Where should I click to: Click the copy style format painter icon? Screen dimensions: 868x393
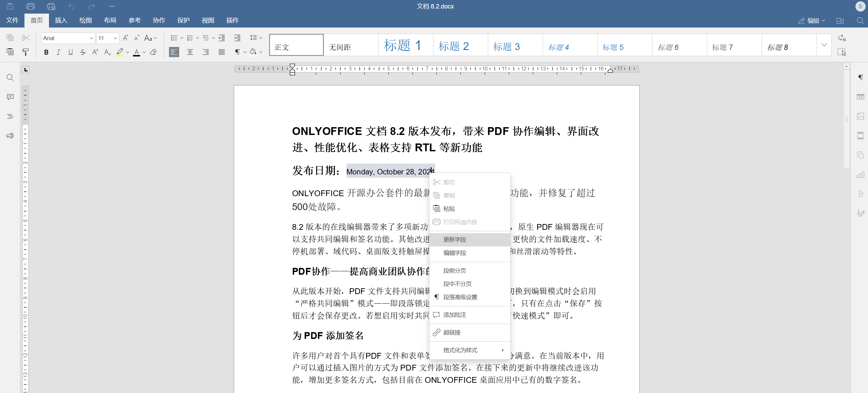click(25, 52)
